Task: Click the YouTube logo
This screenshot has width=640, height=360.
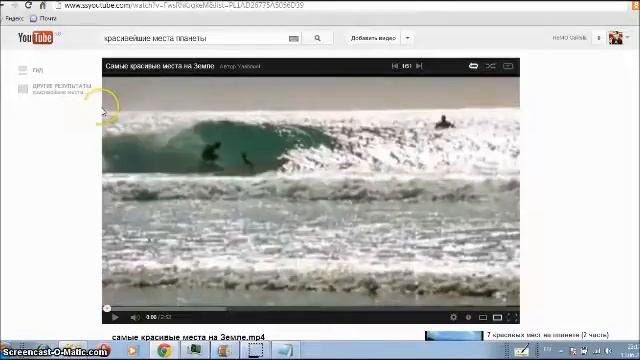Action: coord(35,38)
